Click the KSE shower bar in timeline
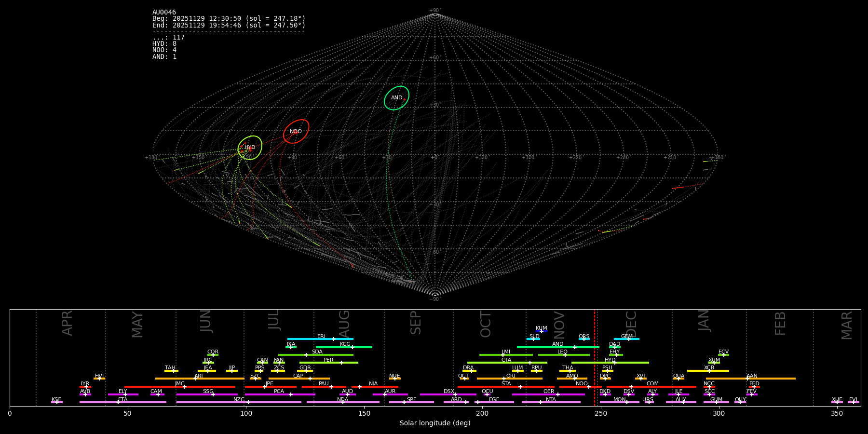This screenshot has width=868, height=434. click(56, 402)
